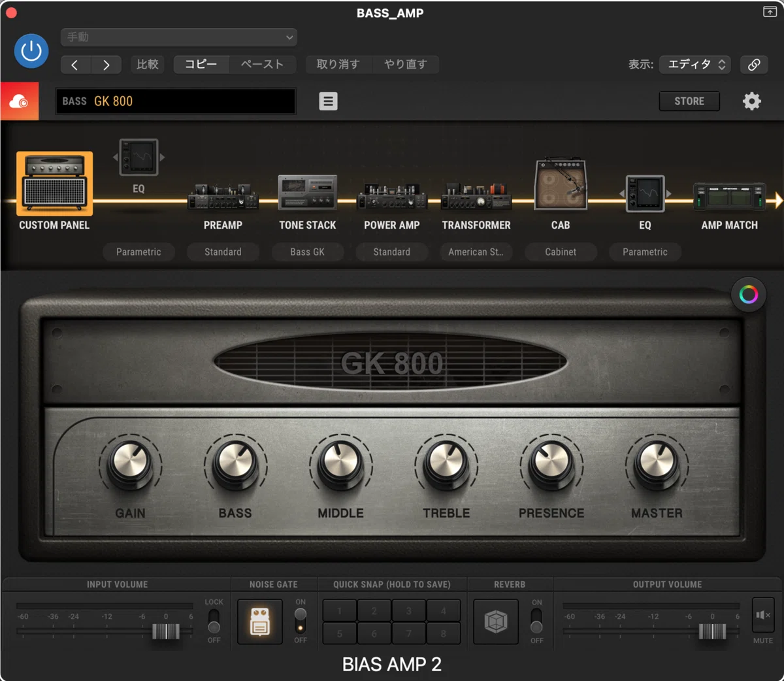Viewport: 784px width, 681px height.
Task: Click the output volume slider handle
Action: click(x=712, y=631)
